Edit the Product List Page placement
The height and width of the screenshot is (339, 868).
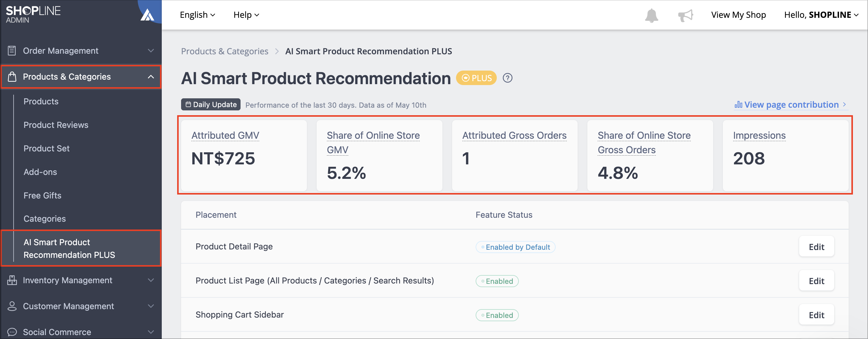tap(816, 281)
